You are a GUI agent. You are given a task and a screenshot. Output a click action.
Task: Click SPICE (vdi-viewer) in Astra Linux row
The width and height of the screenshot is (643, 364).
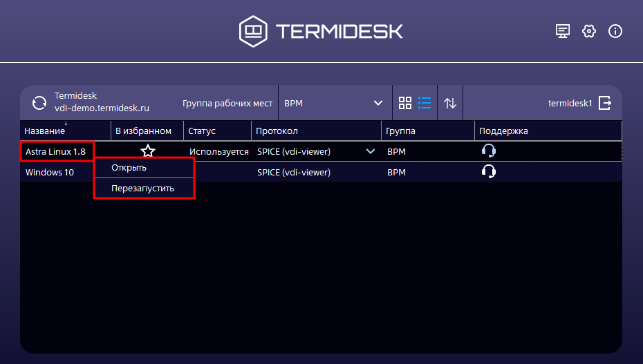coord(294,151)
